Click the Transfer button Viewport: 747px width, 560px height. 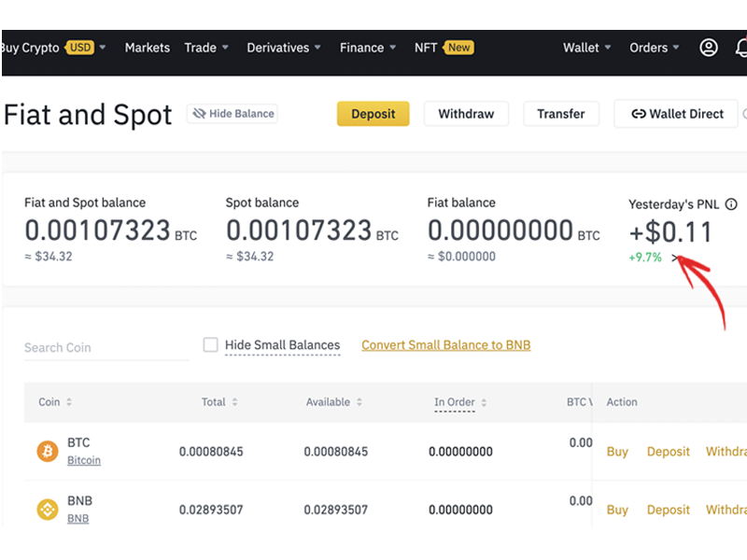pos(561,114)
